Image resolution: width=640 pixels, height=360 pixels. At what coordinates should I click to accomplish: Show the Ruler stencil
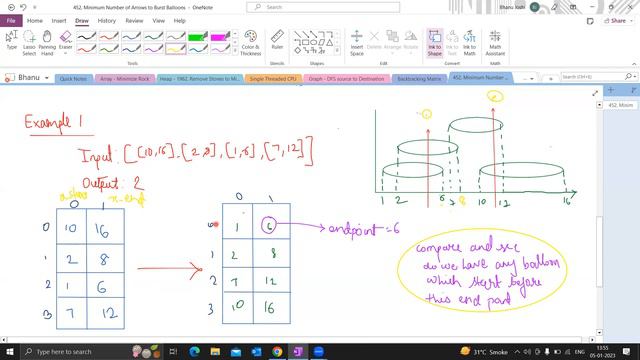(x=277, y=40)
